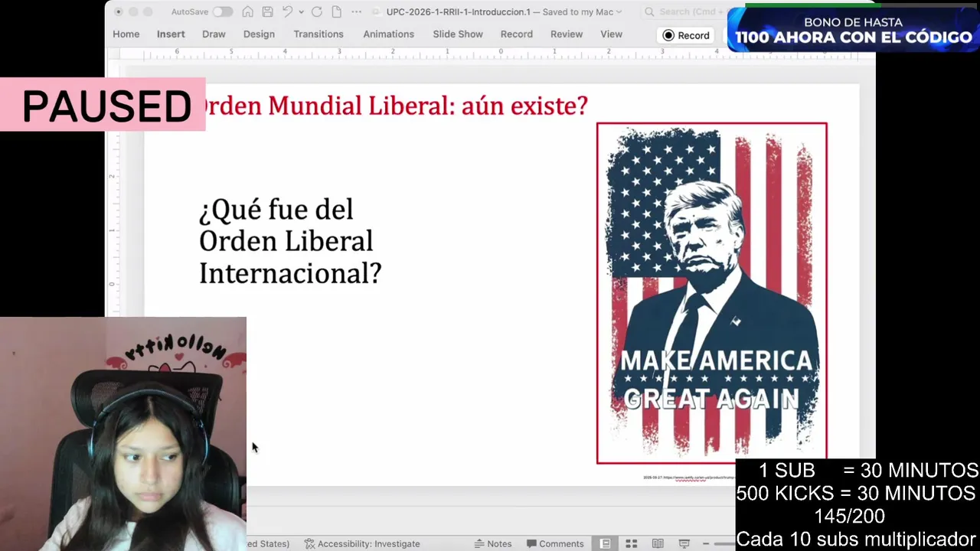Save the presentation with the floppy disk icon

[x=267, y=11]
